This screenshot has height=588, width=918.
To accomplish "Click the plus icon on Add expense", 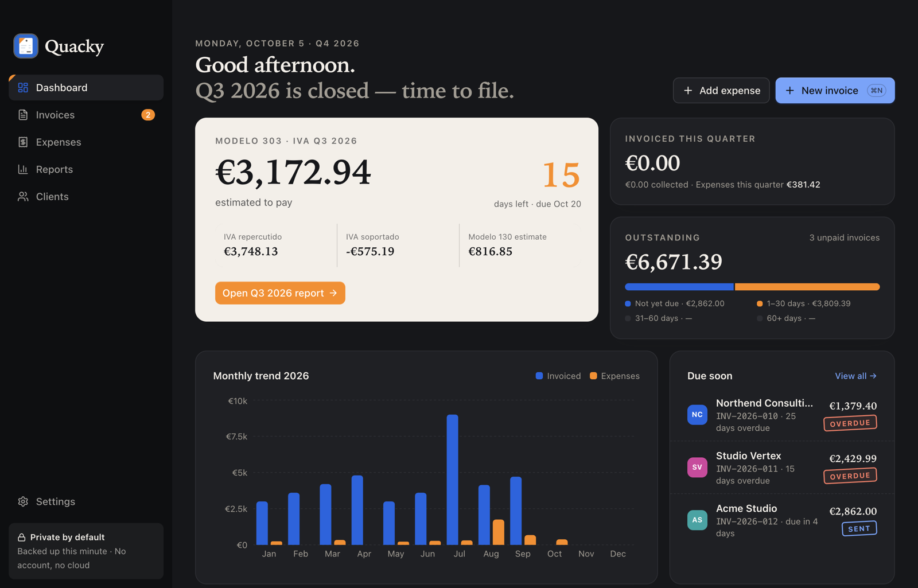I will click(688, 91).
